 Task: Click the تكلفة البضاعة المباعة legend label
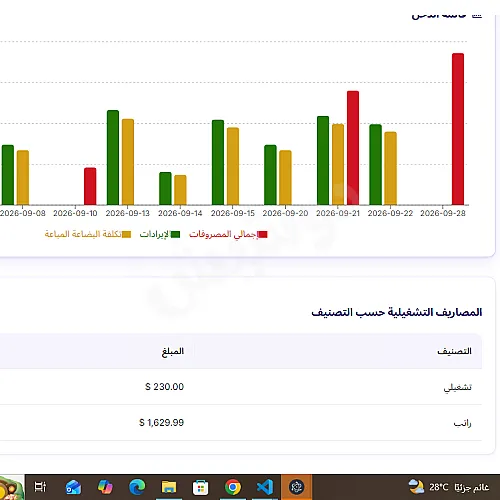83,234
